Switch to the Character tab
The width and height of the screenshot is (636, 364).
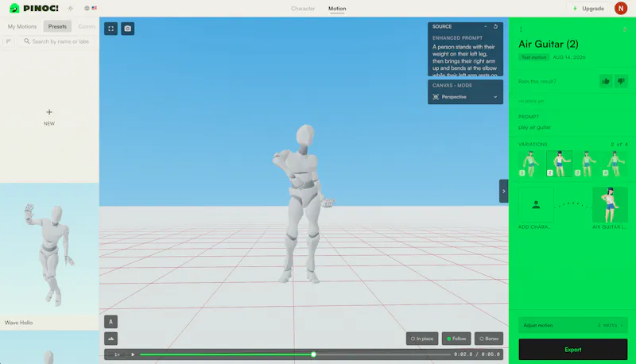[x=303, y=9]
